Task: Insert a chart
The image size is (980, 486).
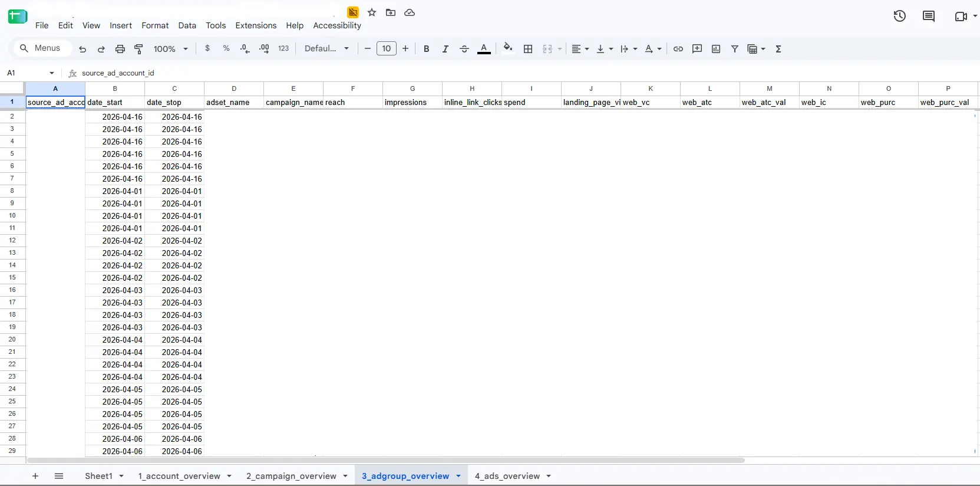Action: (x=716, y=49)
